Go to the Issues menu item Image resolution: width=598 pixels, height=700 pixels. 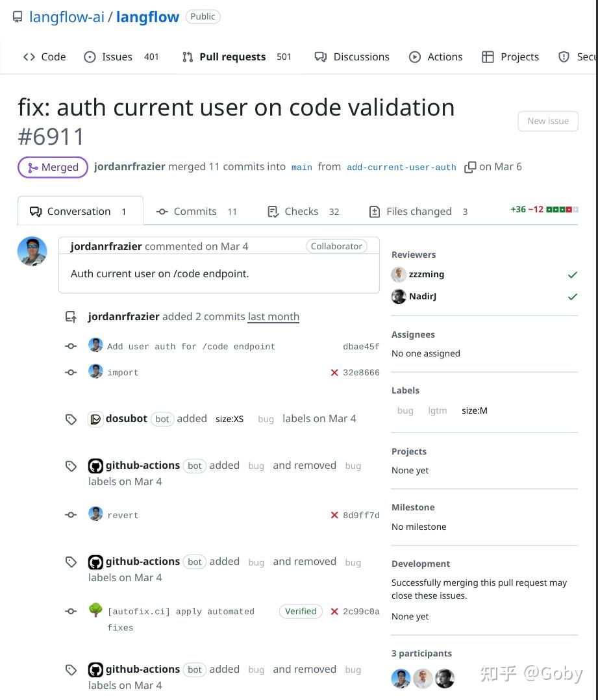point(117,57)
